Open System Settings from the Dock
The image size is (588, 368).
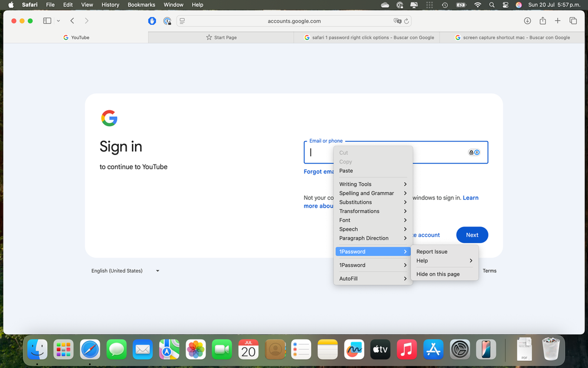pos(460,350)
